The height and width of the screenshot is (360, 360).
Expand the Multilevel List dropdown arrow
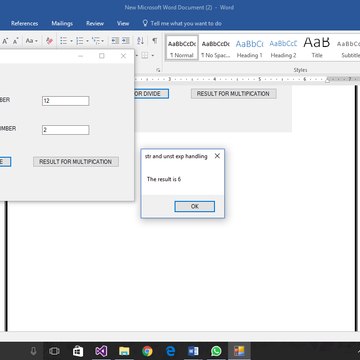point(103,41)
